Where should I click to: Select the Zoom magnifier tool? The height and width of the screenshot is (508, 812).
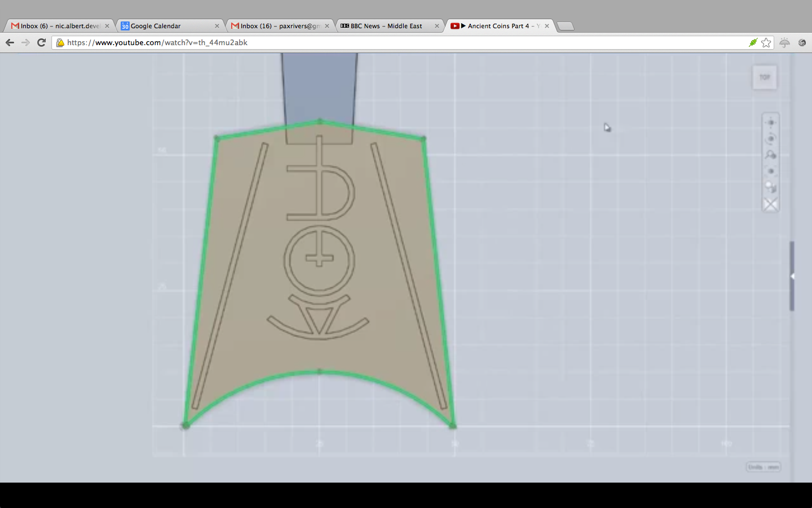point(771,155)
